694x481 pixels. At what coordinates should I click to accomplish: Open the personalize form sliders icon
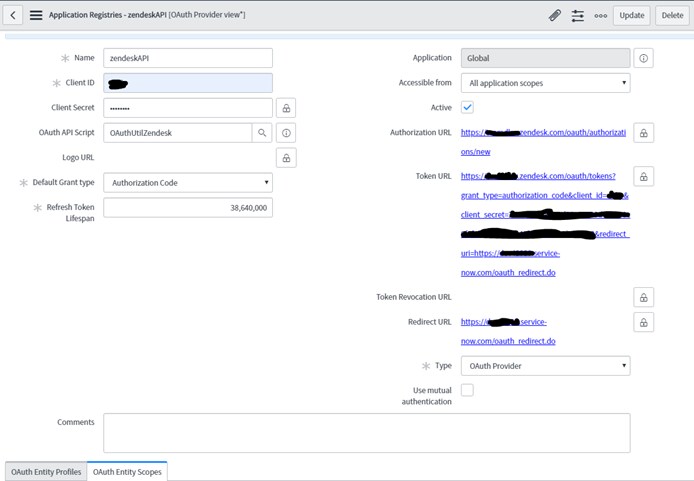[578, 15]
